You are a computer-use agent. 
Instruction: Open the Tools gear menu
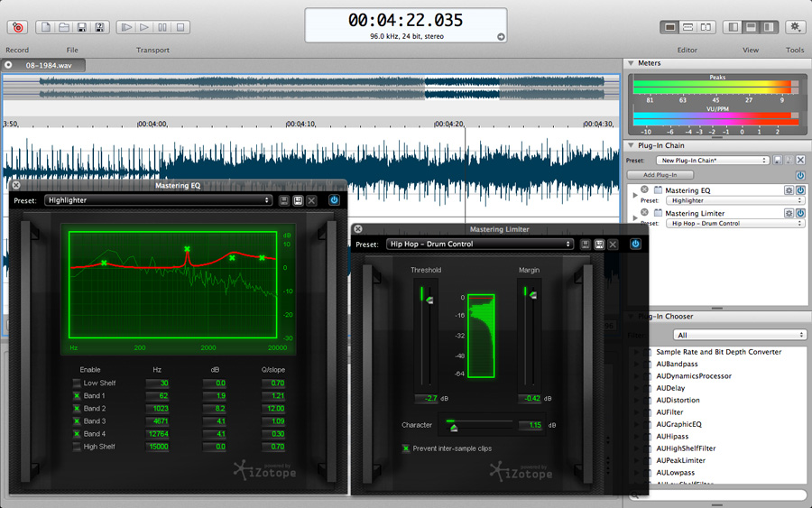click(x=796, y=27)
